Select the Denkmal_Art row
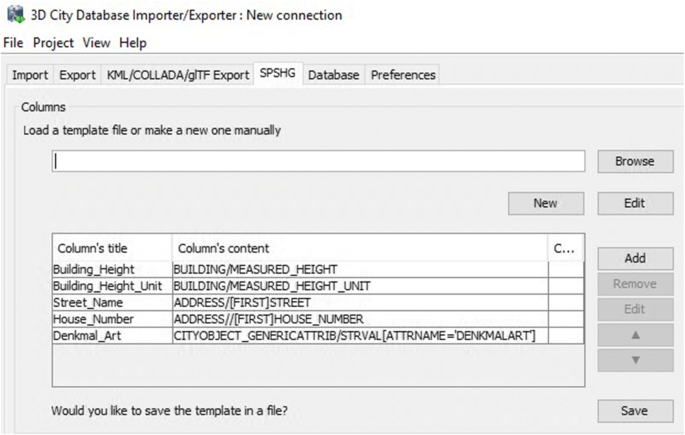Image resolution: width=685 pixels, height=435 pixels. click(318, 335)
